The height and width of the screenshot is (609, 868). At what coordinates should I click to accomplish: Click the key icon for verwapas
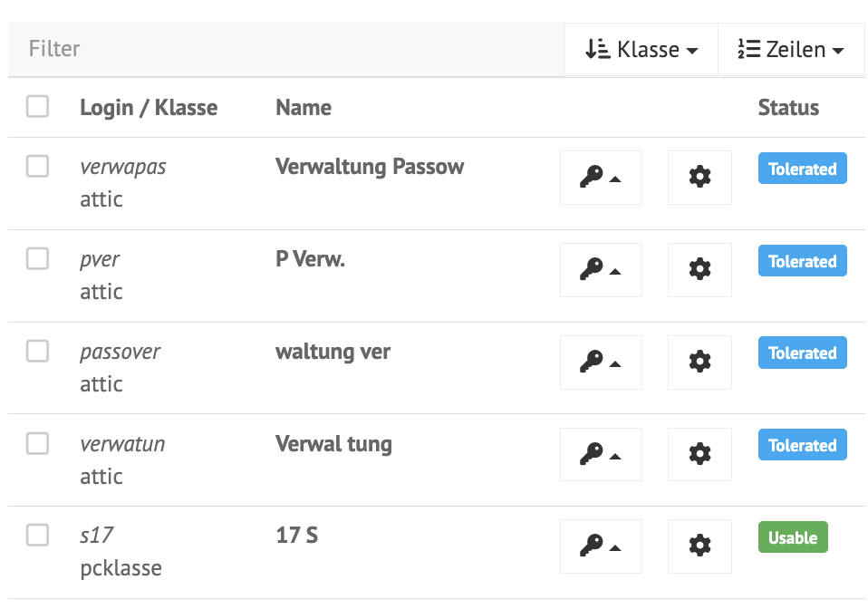click(x=601, y=178)
